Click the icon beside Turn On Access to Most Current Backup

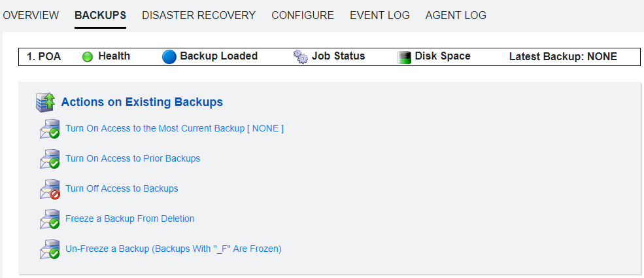[x=50, y=129]
